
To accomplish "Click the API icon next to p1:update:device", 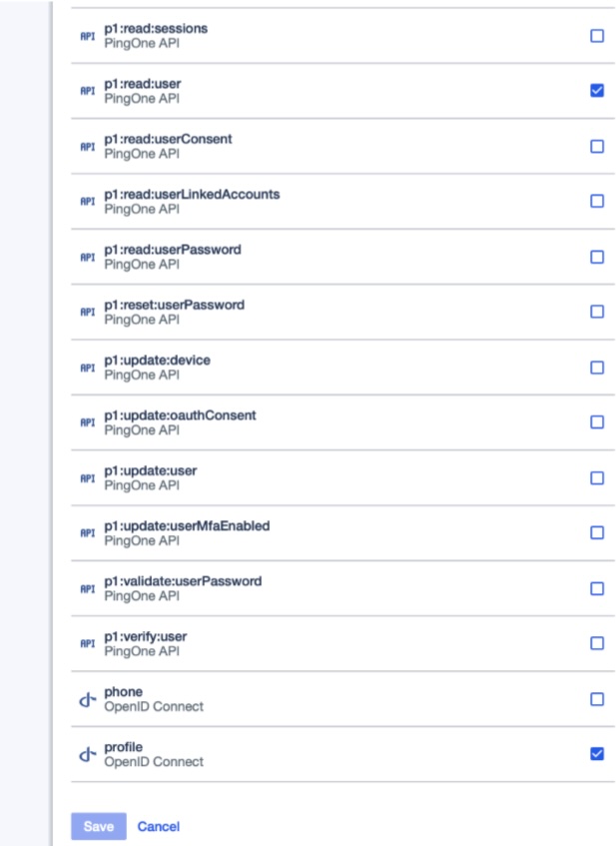I will pos(86,368).
